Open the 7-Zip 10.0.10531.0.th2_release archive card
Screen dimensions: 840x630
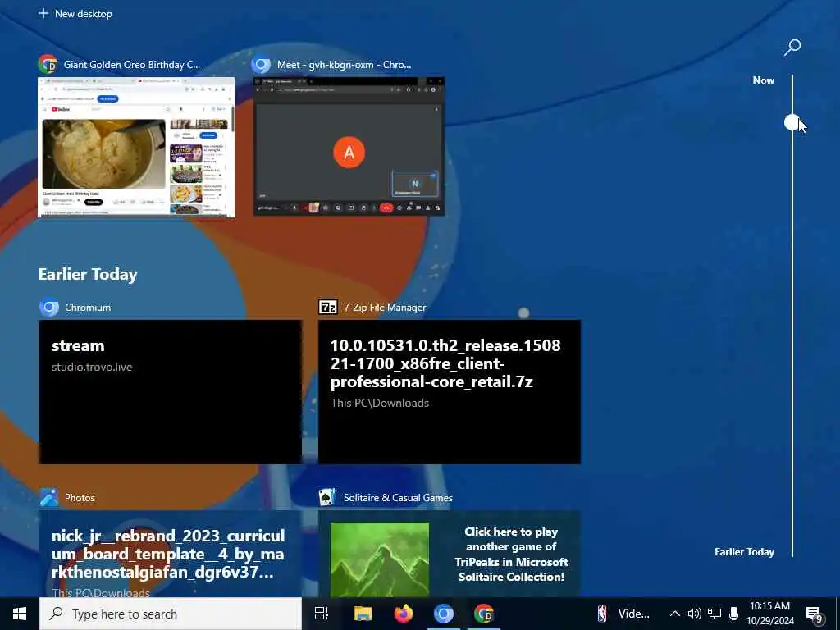[450, 391]
